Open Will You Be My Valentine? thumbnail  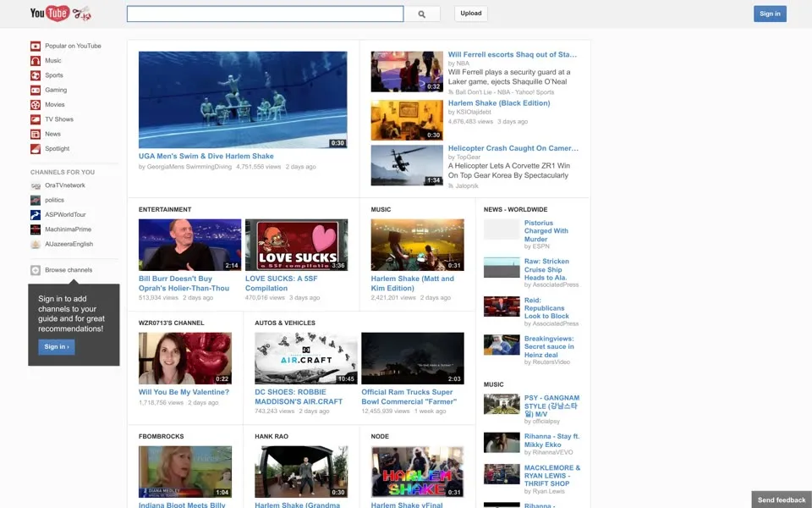point(185,358)
